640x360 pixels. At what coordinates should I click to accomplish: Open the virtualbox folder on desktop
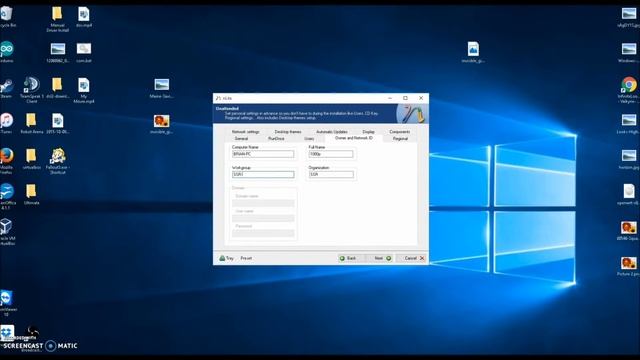click(31, 159)
